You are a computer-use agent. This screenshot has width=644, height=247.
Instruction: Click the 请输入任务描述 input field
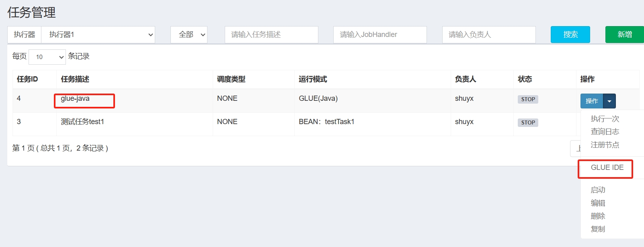pos(271,35)
